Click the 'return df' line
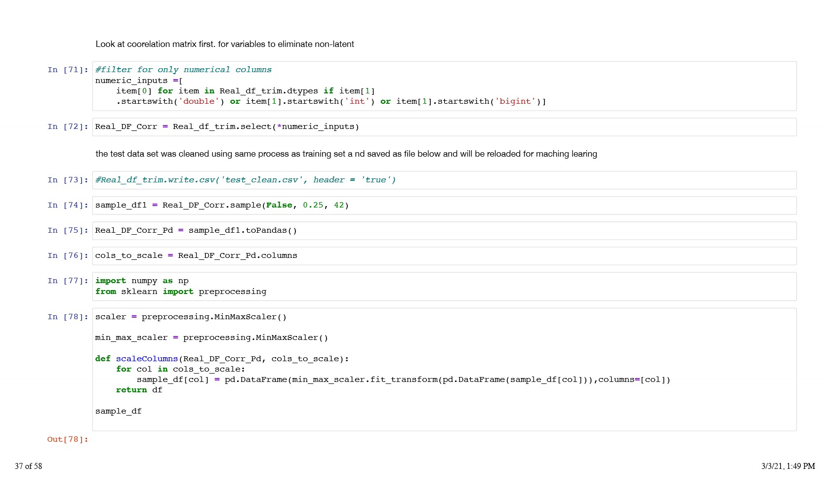 pyautogui.click(x=139, y=390)
